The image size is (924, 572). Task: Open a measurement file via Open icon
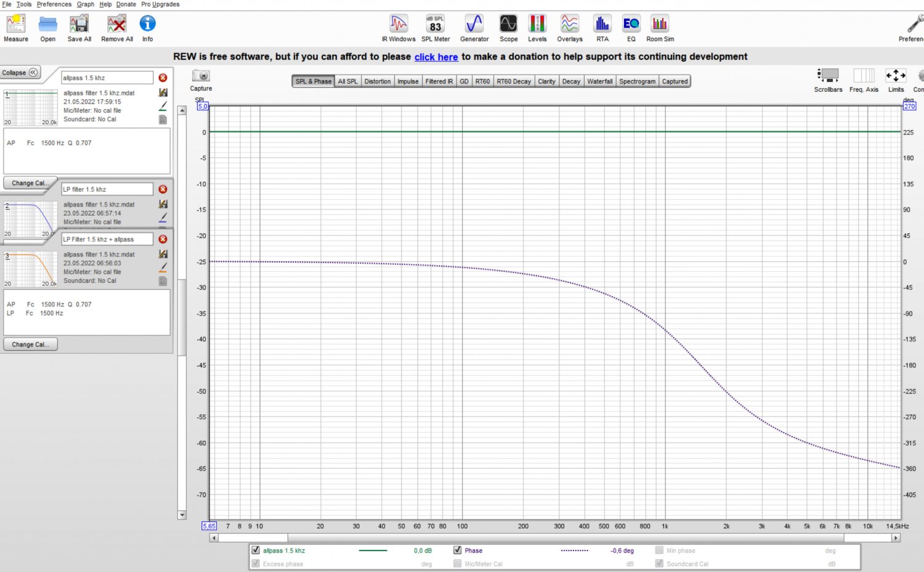(47, 25)
